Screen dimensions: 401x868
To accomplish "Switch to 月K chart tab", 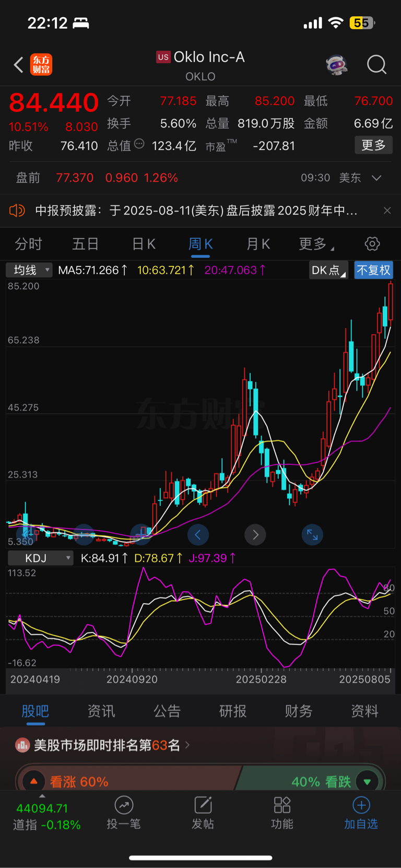I will (258, 244).
